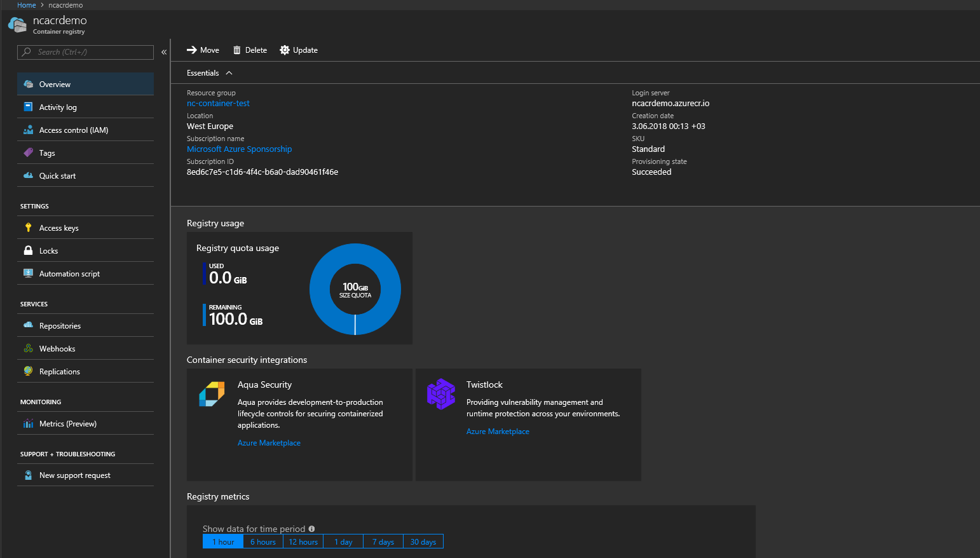This screenshot has height=558, width=980.
Task: Click the Move arrow icon in toolbar
Action: click(191, 50)
